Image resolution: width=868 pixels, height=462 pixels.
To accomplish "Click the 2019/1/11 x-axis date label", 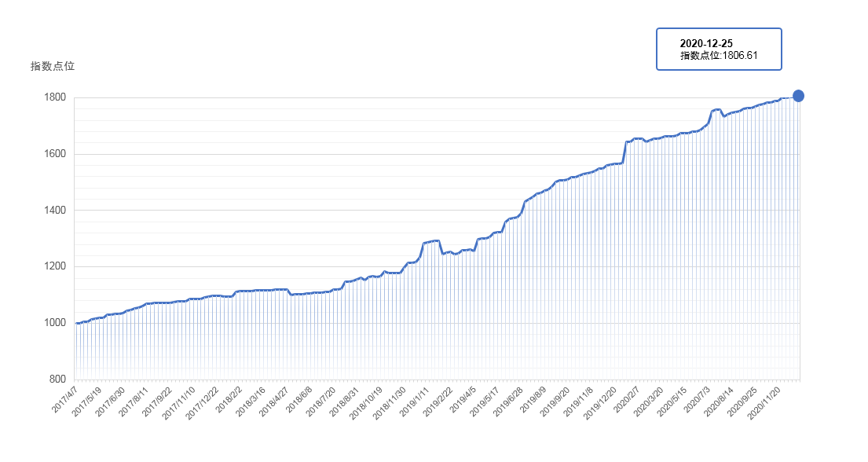I will pos(414,401).
